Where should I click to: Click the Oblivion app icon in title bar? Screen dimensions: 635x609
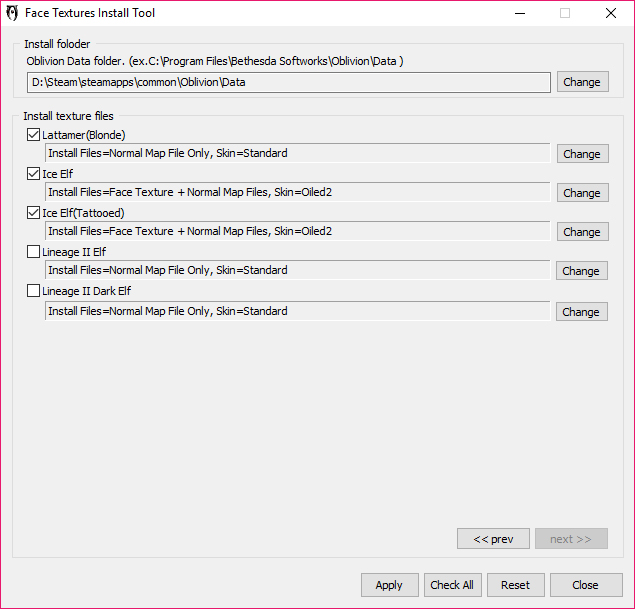[x=13, y=14]
